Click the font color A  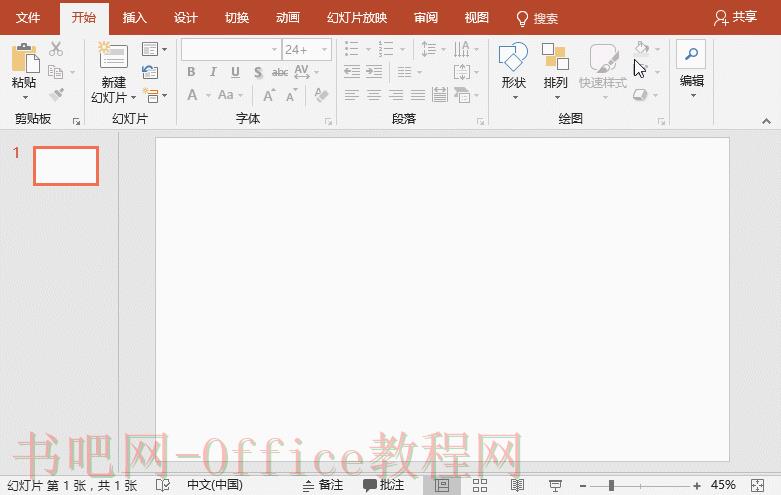coord(192,95)
